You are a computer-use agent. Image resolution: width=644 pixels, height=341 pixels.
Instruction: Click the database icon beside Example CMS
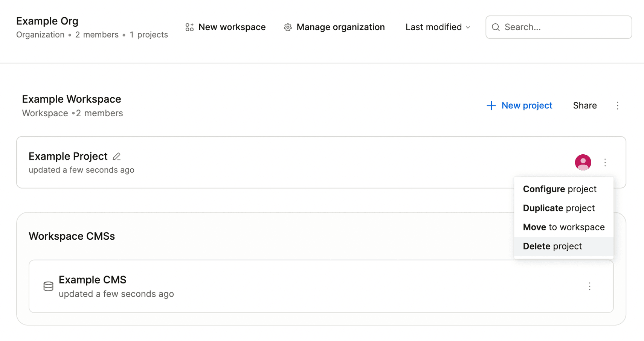[x=48, y=286]
